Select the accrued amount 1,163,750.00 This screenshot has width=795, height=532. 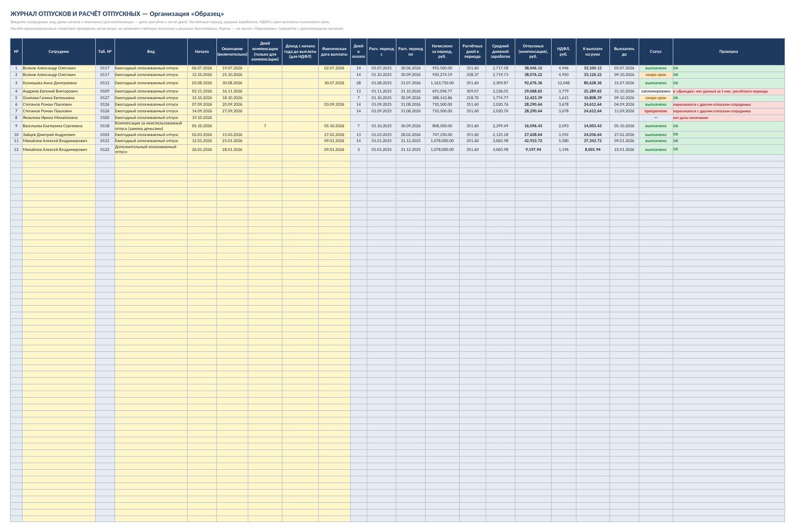442,83
